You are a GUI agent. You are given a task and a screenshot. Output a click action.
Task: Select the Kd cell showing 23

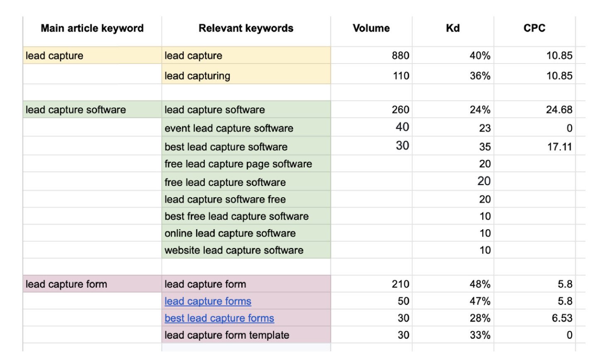point(453,127)
